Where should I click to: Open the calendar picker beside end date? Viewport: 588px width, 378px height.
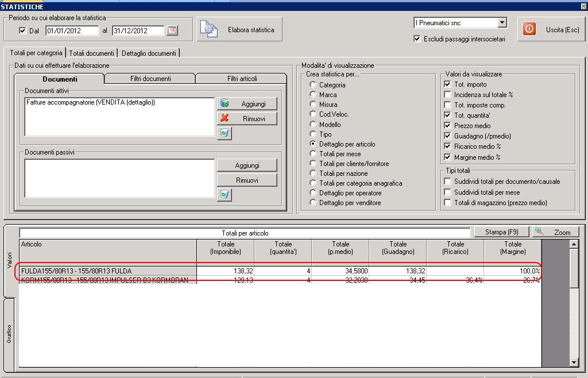coord(172,30)
